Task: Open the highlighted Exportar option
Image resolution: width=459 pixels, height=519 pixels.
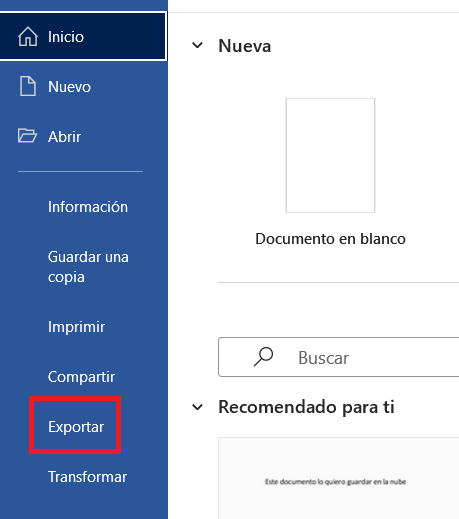Action: tap(76, 427)
